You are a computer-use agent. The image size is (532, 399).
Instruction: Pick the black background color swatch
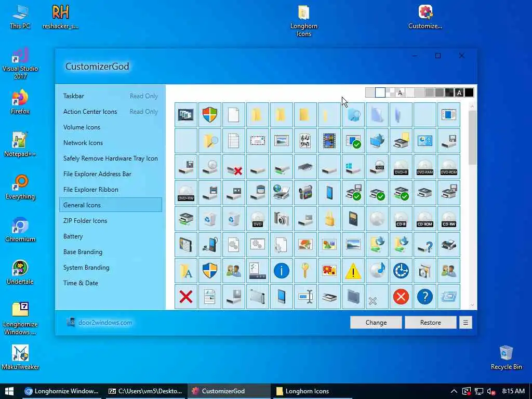pos(469,92)
